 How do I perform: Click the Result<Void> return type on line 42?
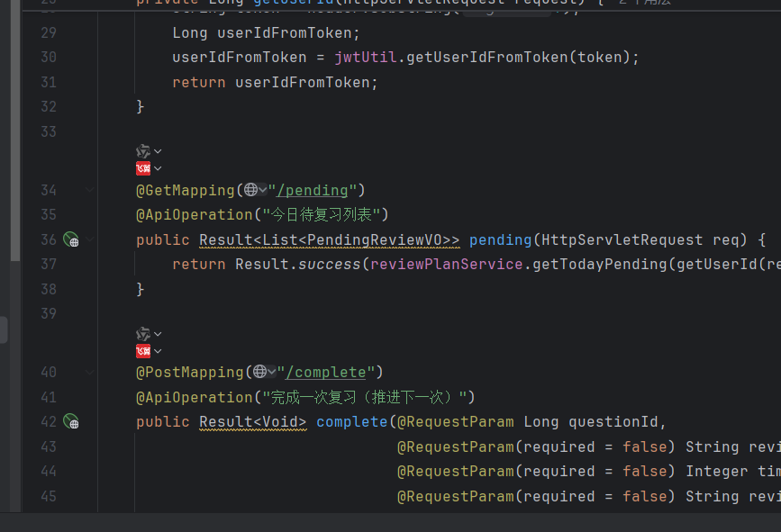tap(253, 422)
